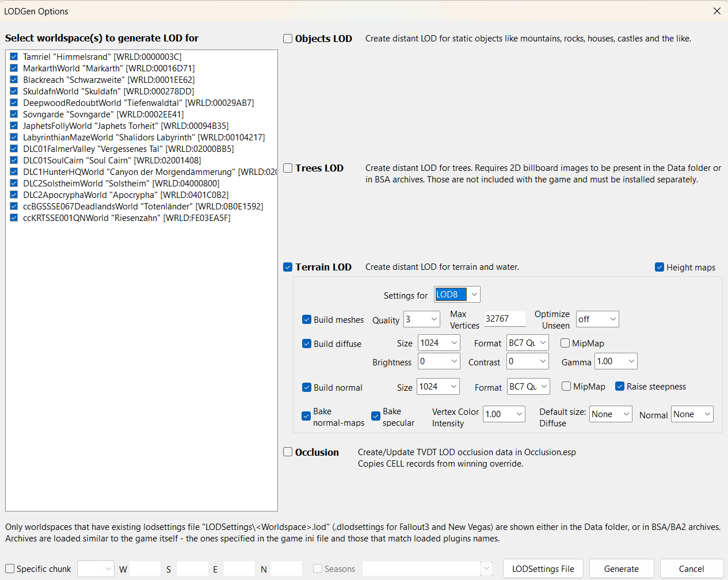Uncheck DLC1HunterHQWorld worldspace checkbox

click(14, 171)
